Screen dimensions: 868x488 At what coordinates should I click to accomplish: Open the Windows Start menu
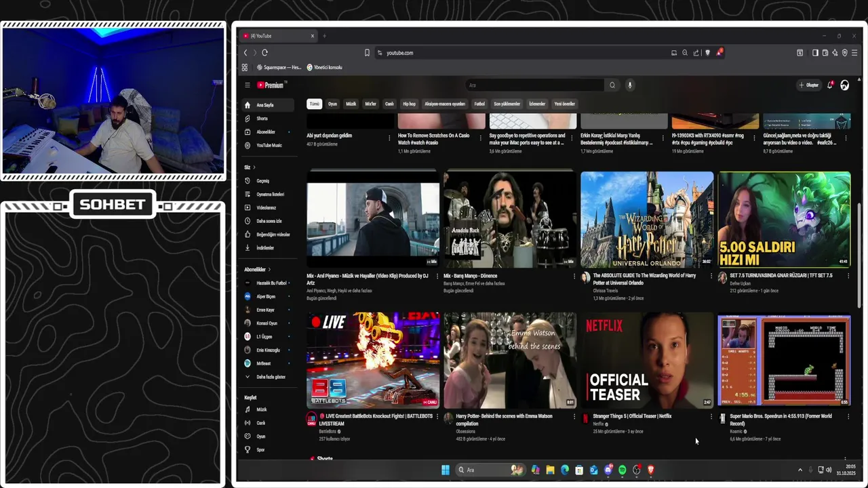pyautogui.click(x=446, y=470)
